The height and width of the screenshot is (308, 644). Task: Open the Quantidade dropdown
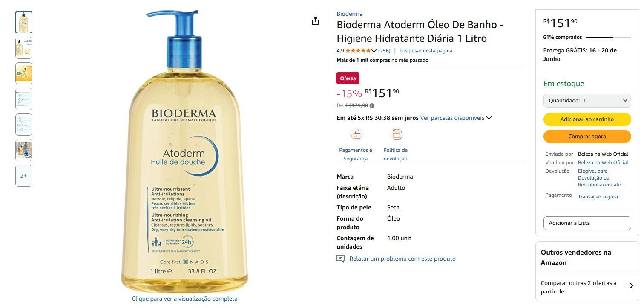[x=587, y=101]
